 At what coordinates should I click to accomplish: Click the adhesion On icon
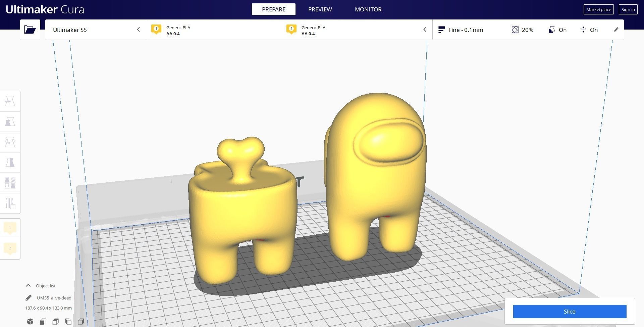583,30
